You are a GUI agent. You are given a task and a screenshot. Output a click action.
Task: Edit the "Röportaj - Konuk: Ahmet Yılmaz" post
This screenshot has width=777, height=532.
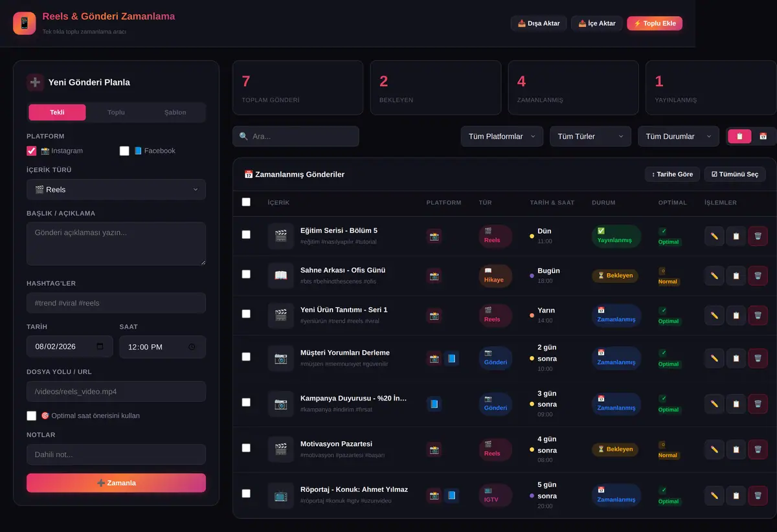714,495
